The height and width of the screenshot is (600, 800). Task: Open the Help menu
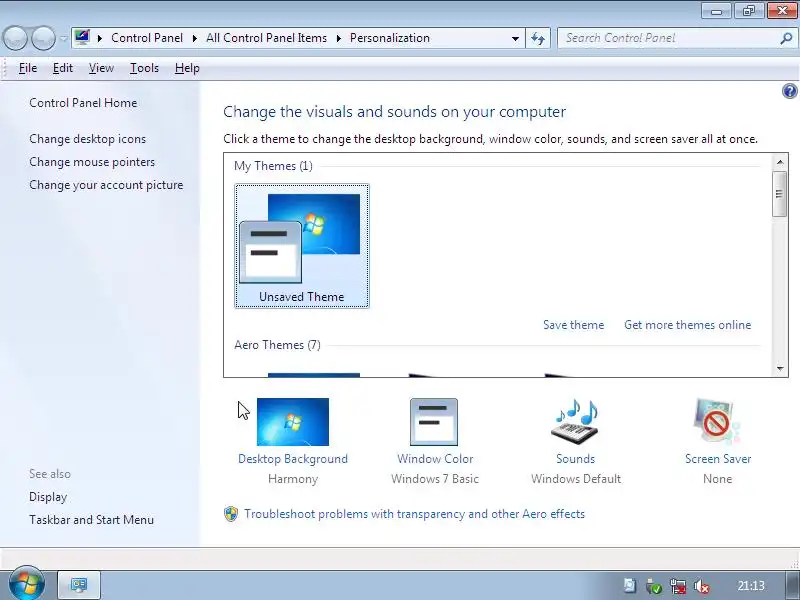187,68
